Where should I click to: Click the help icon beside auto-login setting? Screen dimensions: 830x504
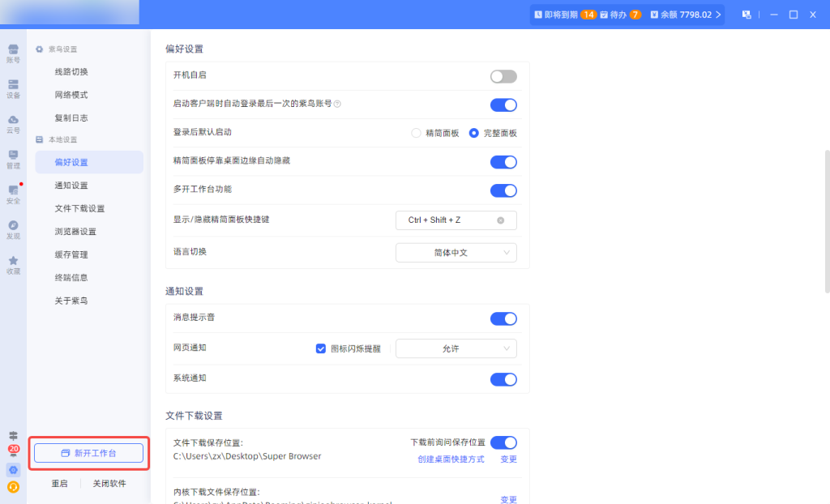(337, 104)
